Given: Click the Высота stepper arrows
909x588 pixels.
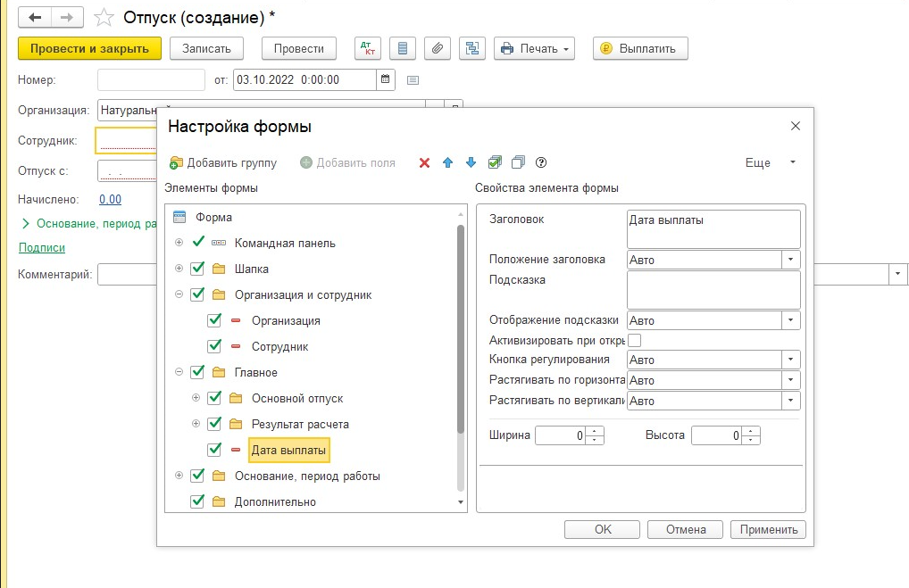Looking at the screenshot, I should click(751, 435).
